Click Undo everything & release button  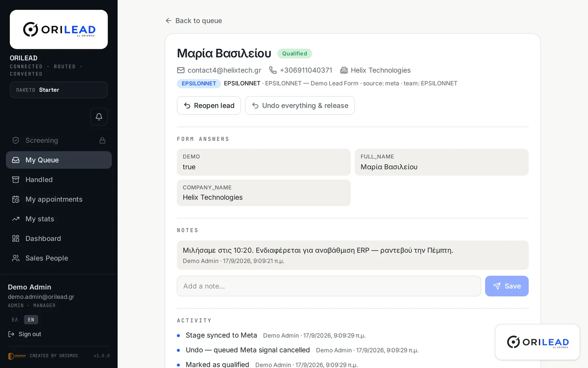click(x=300, y=106)
